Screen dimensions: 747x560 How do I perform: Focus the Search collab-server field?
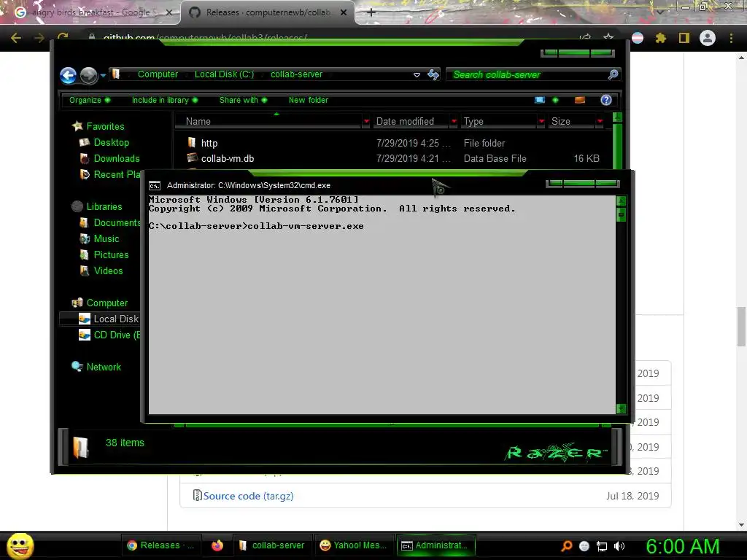coord(527,74)
